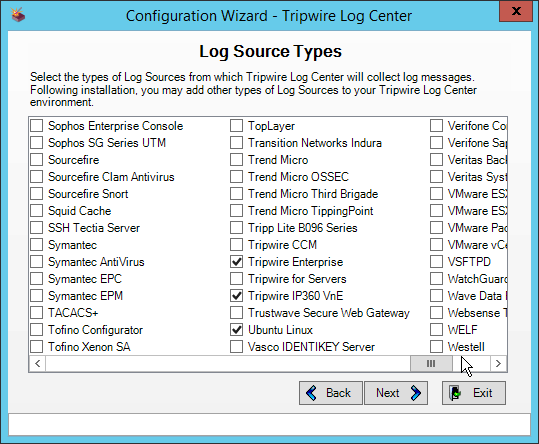Check the Verifone Co... checkbox
Image resolution: width=539 pixels, height=444 pixels.
(x=437, y=126)
